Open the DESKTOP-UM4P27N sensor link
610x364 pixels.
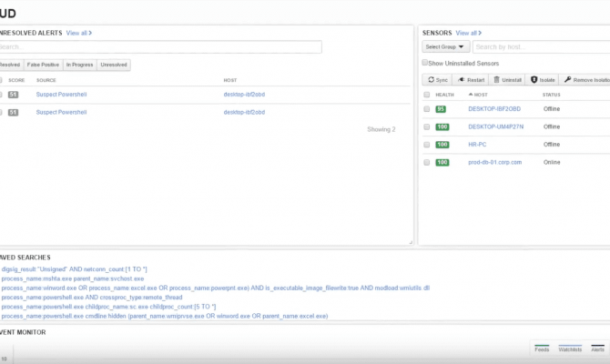coord(496,126)
